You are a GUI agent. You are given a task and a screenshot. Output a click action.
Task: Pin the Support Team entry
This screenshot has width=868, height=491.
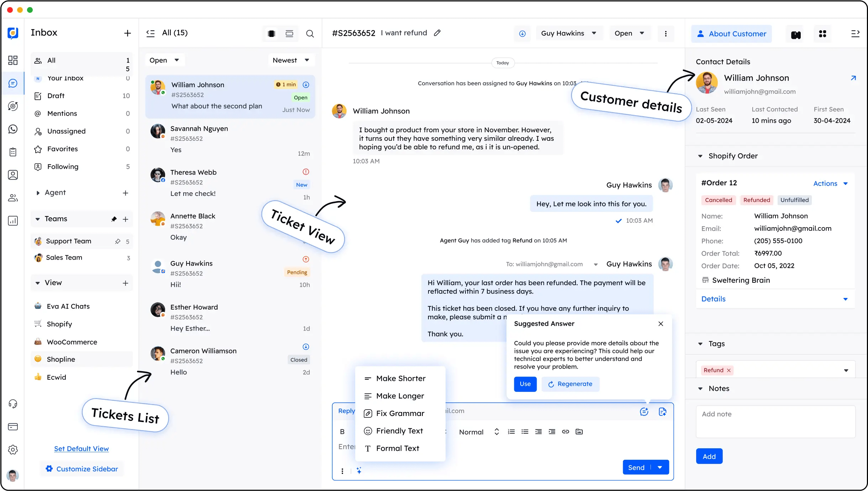tap(118, 241)
